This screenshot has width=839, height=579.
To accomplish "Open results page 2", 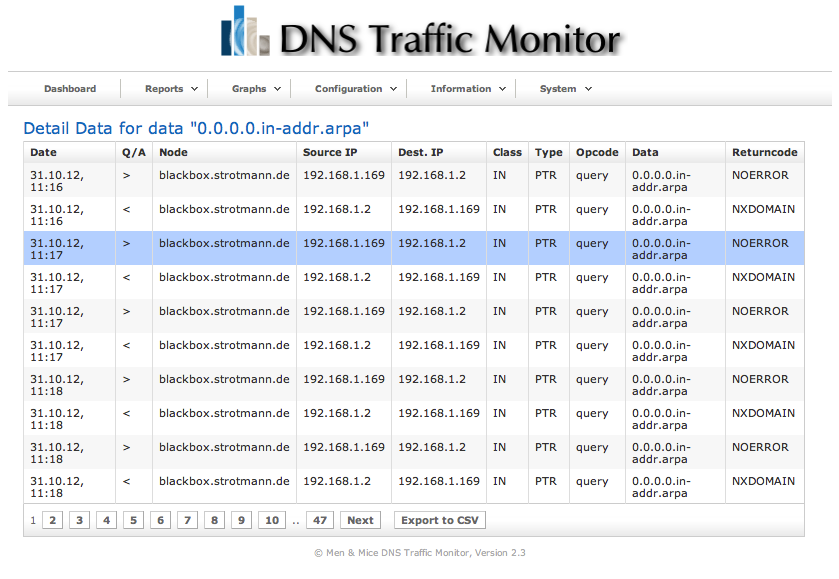I will (52, 520).
